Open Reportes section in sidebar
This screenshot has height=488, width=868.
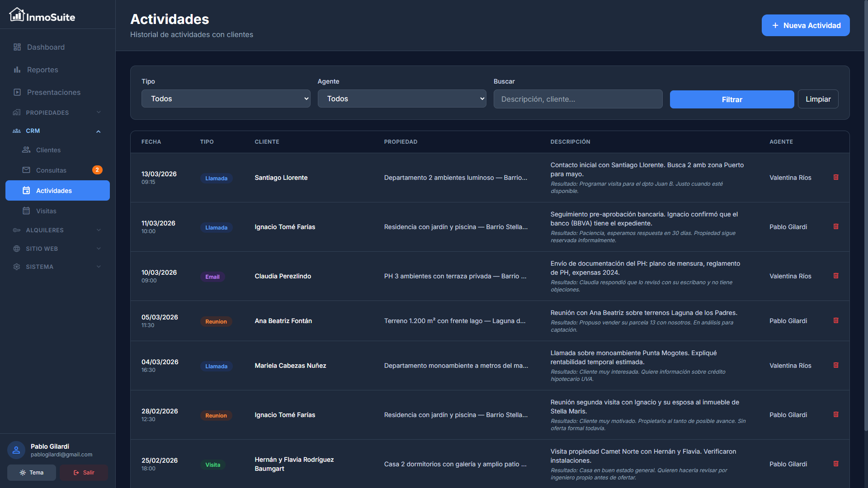tap(42, 70)
